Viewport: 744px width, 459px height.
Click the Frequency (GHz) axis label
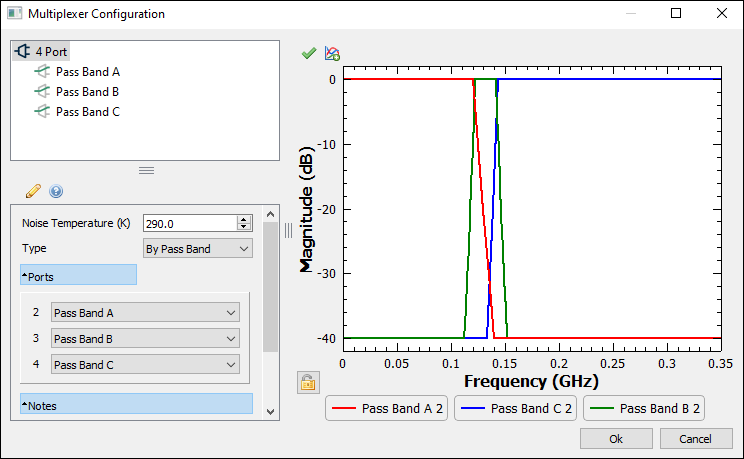(531, 381)
